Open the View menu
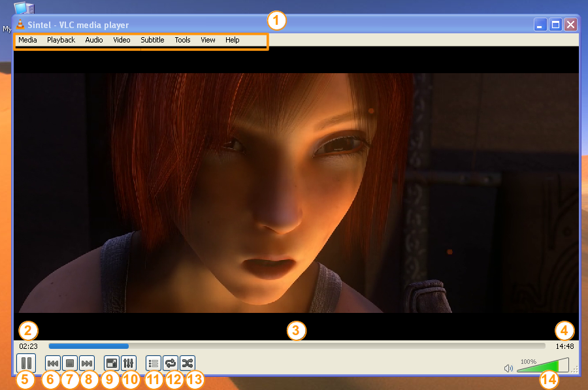588x390 pixels. [x=208, y=40]
